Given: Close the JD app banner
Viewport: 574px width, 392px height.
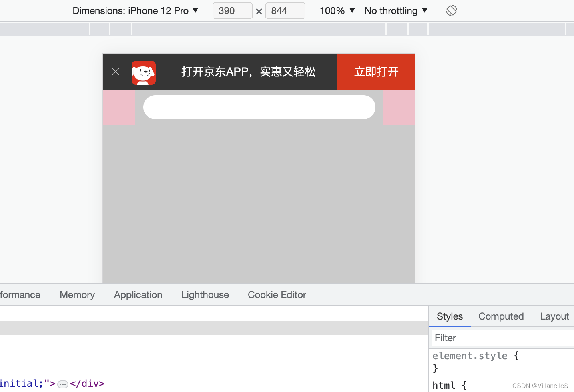Looking at the screenshot, I should coord(116,72).
